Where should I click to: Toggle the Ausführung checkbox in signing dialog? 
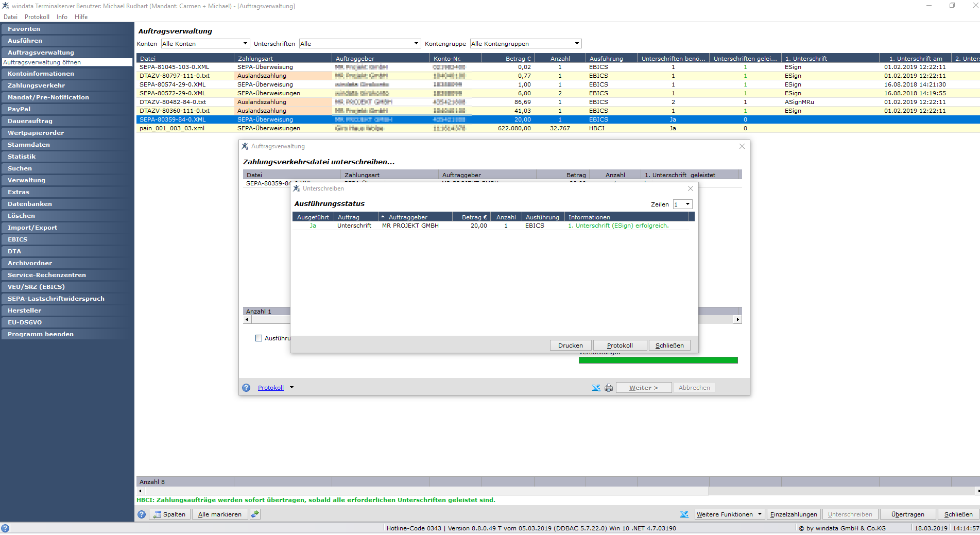tap(259, 338)
